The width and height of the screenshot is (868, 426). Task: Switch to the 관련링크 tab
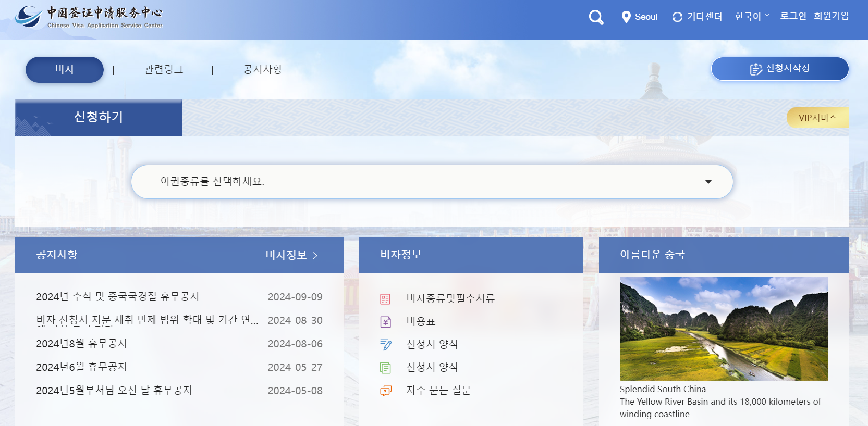point(164,69)
